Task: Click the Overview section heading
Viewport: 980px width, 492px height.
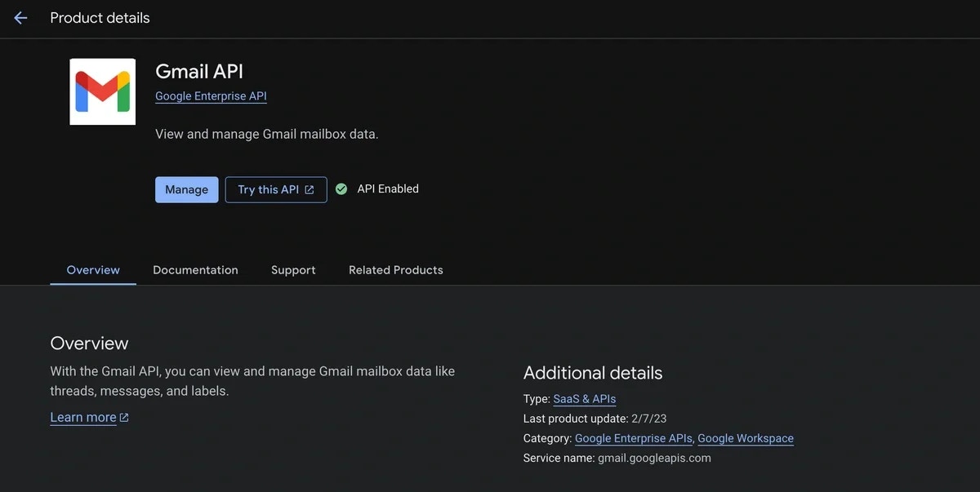Action: pos(89,343)
